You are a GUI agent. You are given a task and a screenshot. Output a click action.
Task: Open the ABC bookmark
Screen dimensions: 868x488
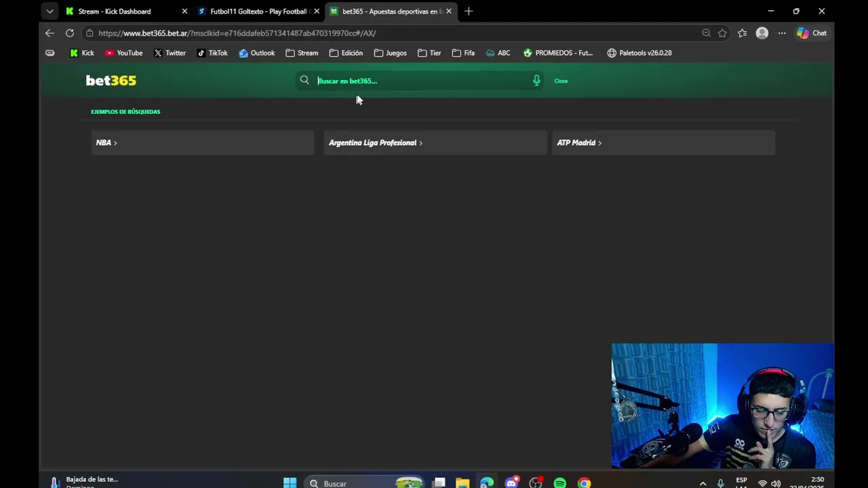[498, 53]
